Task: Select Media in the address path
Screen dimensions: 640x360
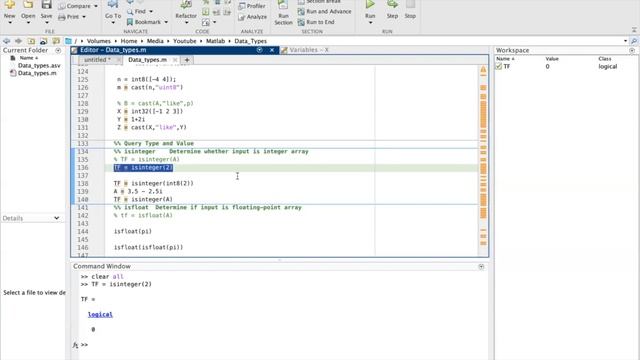Action: [155, 41]
